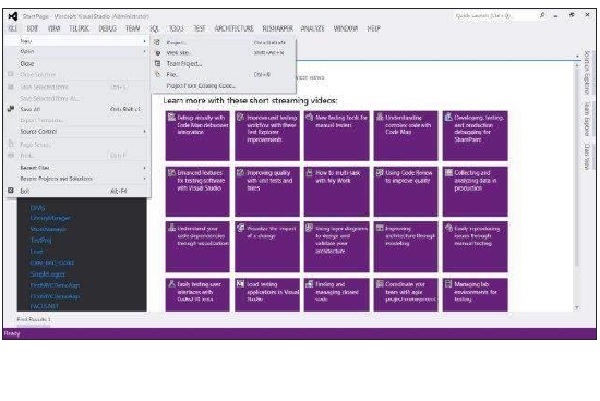This screenshot has height=401, width=600.
Task: Select New Web Site submenu entry
Action: pyautogui.click(x=224, y=53)
